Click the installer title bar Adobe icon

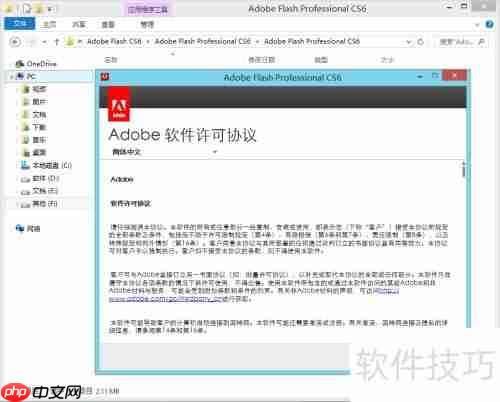(x=105, y=77)
